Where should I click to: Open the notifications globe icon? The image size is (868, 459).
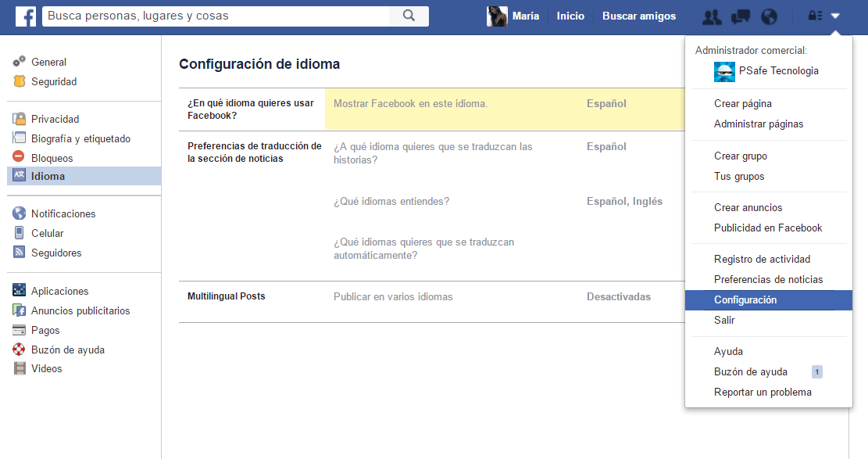pyautogui.click(x=769, y=16)
